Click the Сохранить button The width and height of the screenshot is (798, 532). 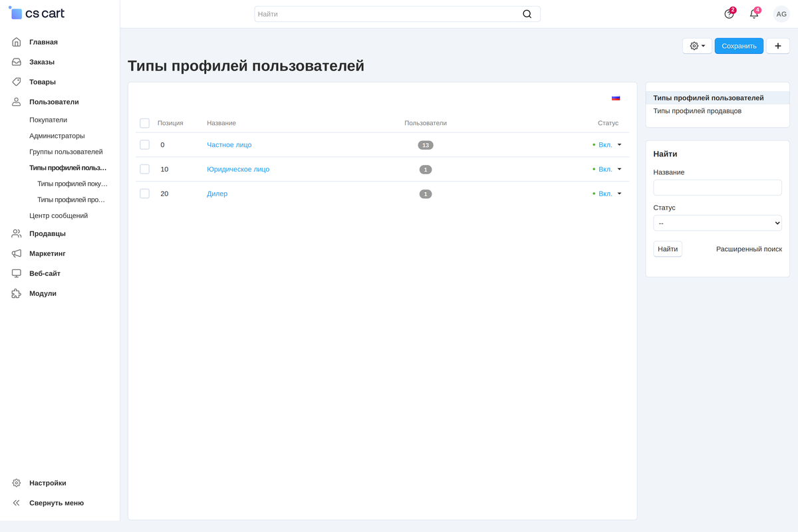(739, 46)
